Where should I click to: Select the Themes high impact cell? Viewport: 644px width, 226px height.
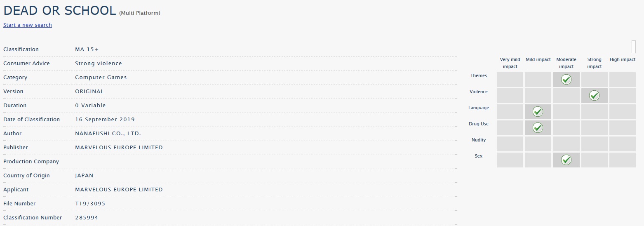[623, 80]
